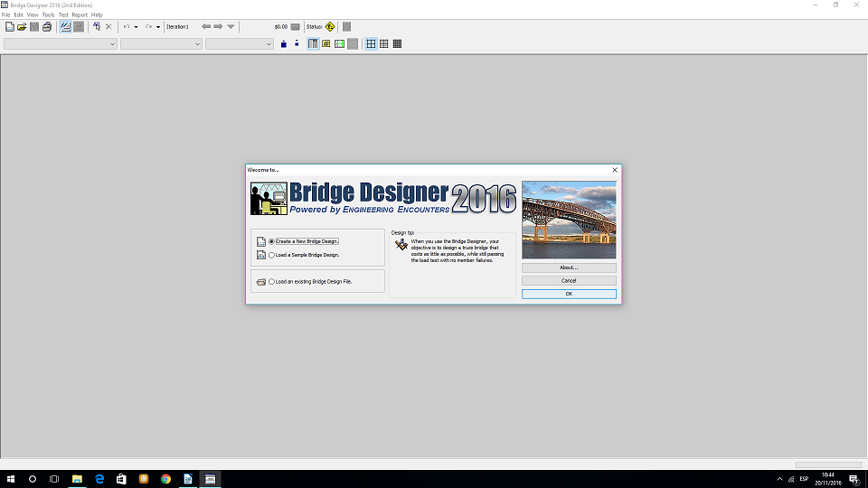Select the fine grid resolution icon
Viewport: 868px width, 488px height.
(x=398, y=43)
